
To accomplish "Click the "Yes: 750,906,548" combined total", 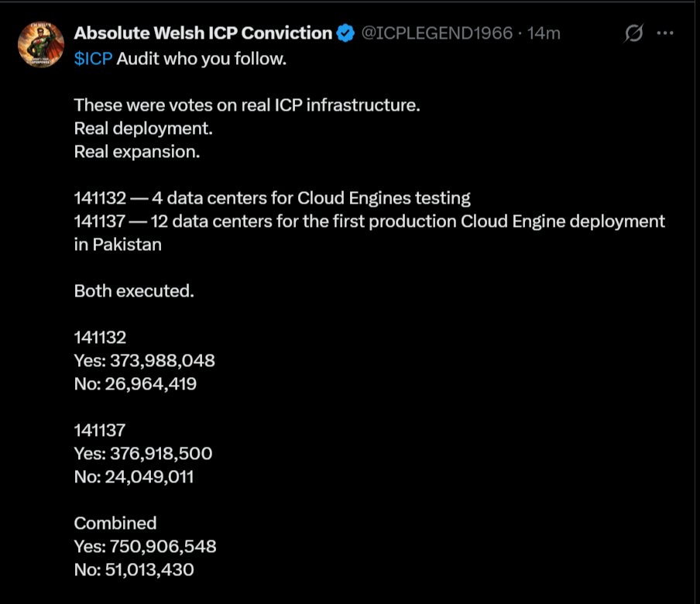I will 145,547.
